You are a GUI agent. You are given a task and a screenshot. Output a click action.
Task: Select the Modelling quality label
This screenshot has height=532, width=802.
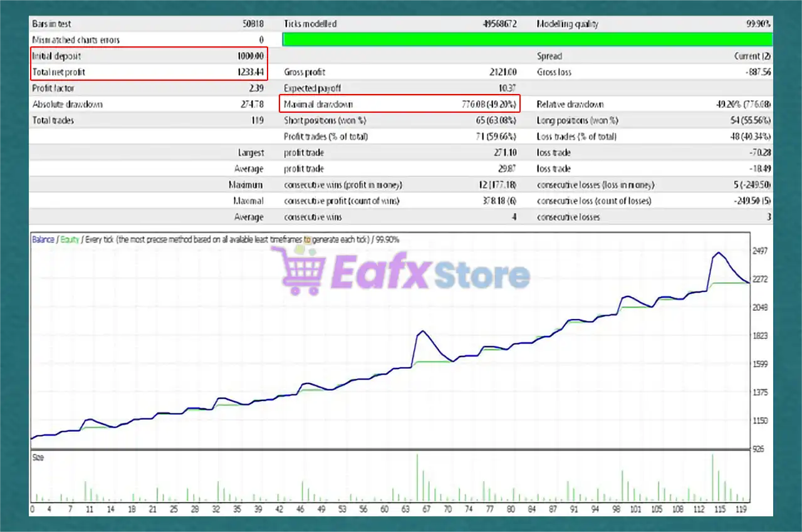pos(567,24)
